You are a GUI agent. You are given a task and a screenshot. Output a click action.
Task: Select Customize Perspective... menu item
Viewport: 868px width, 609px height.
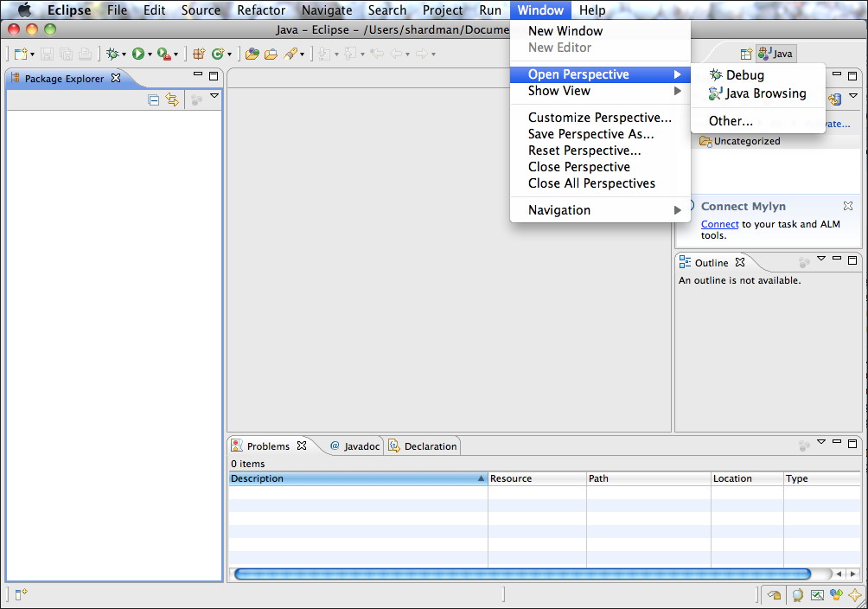600,118
